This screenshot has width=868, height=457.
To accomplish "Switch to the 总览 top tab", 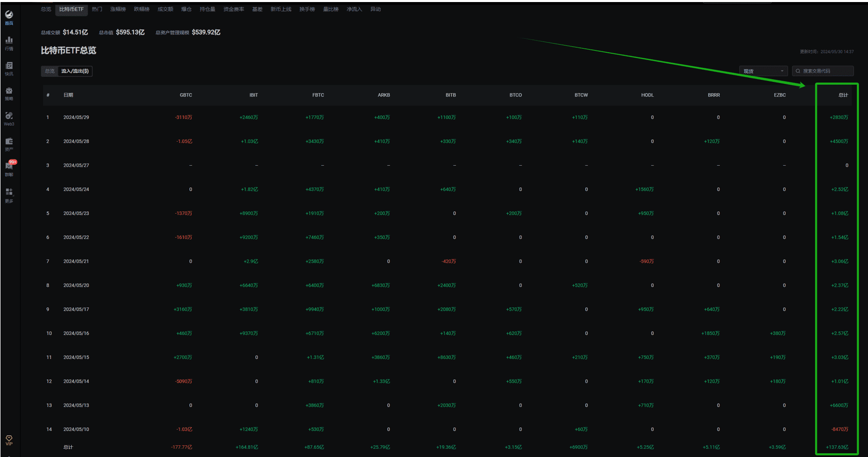I will coord(46,9).
